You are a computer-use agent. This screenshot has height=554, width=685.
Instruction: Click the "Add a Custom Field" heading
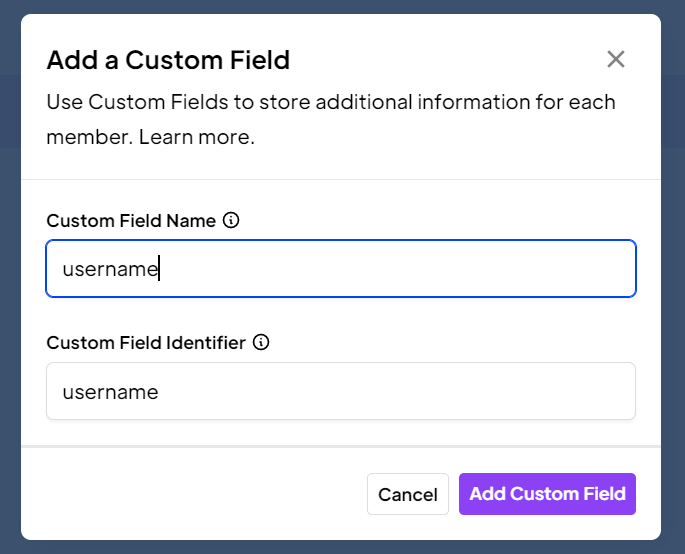tap(168, 60)
